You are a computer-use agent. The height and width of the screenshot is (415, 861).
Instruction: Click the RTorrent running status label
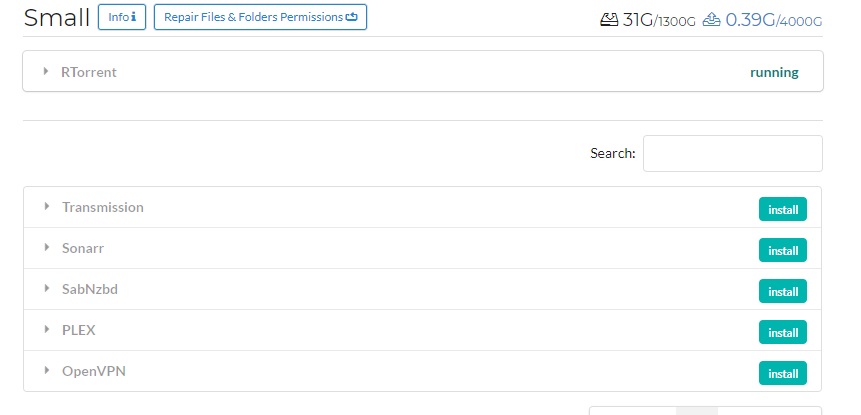point(774,72)
